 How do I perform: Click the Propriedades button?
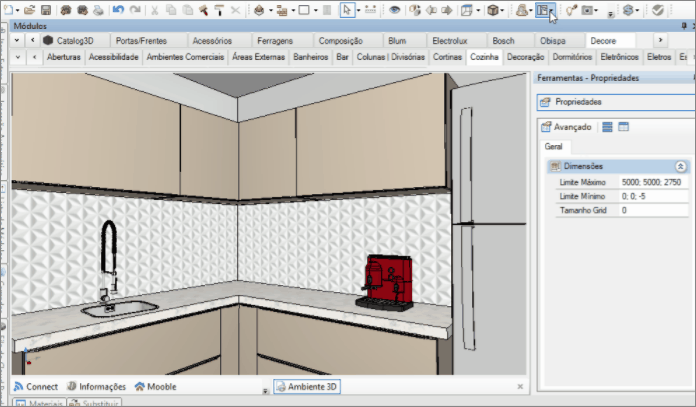click(616, 102)
